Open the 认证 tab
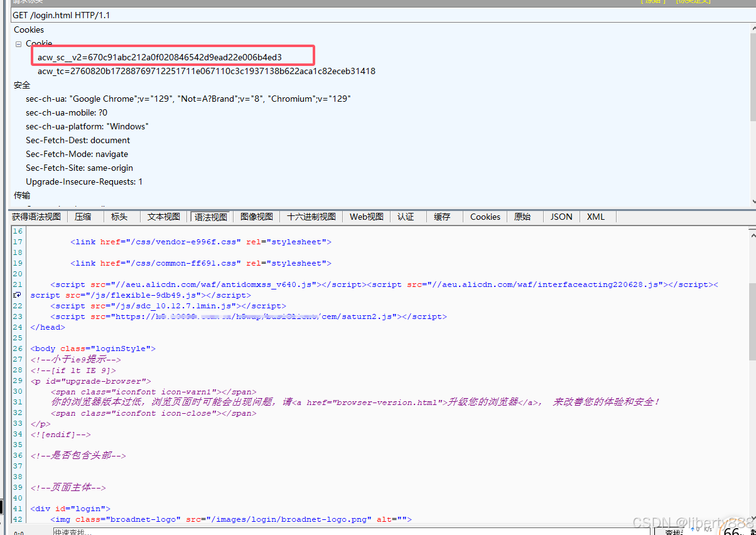 pyautogui.click(x=406, y=217)
